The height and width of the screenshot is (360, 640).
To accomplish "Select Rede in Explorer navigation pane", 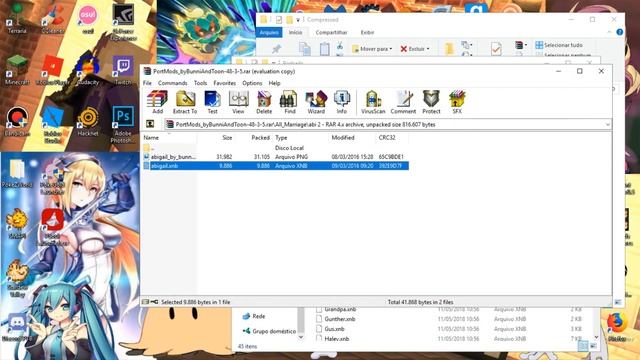I will (254, 316).
